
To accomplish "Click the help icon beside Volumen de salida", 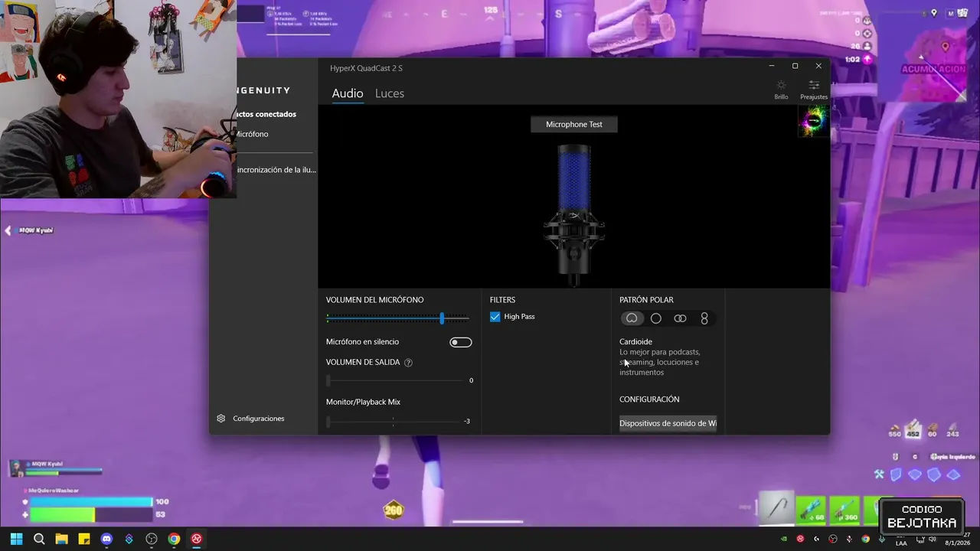I will tap(408, 363).
